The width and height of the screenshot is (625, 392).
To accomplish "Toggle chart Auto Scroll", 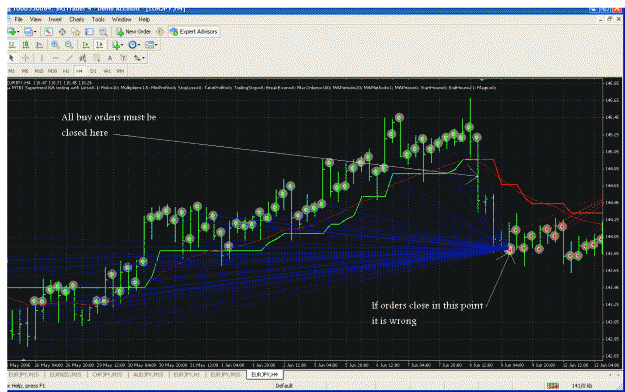I will click(x=86, y=45).
